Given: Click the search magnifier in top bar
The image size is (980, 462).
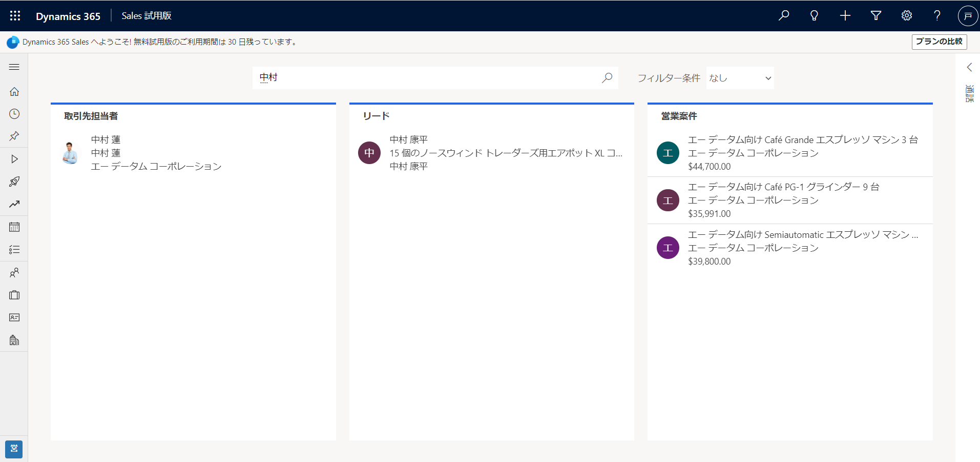Looking at the screenshot, I should click(784, 16).
